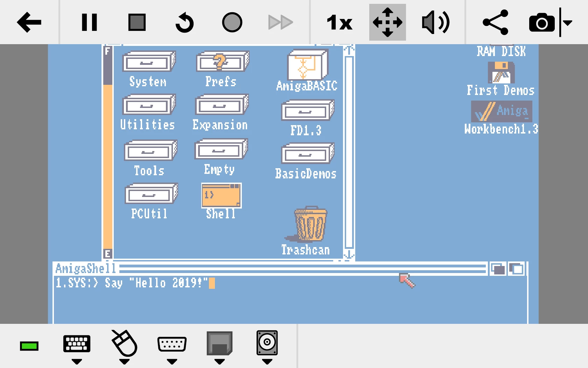588x368 pixels.
Task: Go back using the left arrow
Action: [x=29, y=22]
